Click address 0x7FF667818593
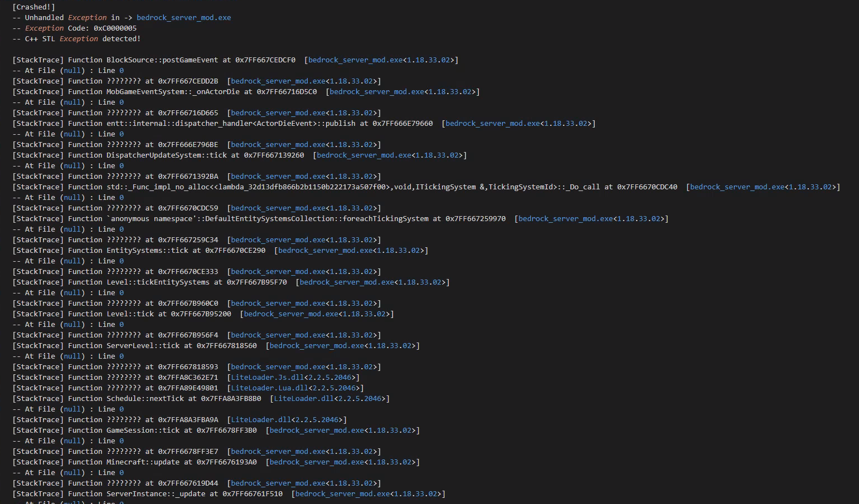 (188, 367)
